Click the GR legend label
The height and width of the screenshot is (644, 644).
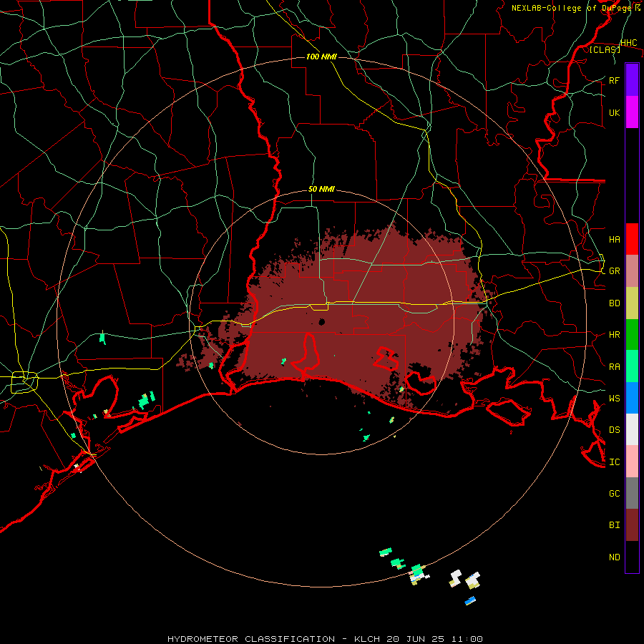tap(614, 271)
